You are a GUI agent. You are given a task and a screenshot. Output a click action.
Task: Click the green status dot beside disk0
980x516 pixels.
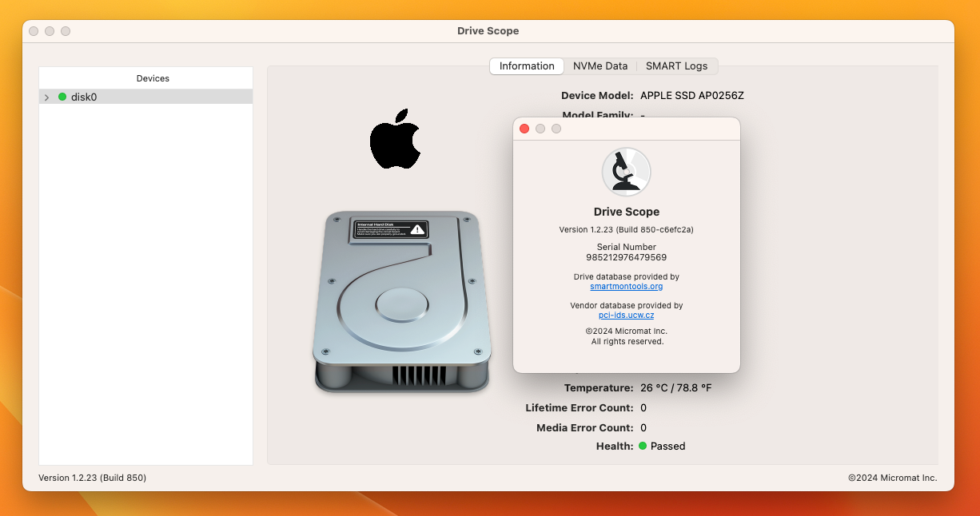point(62,97)
